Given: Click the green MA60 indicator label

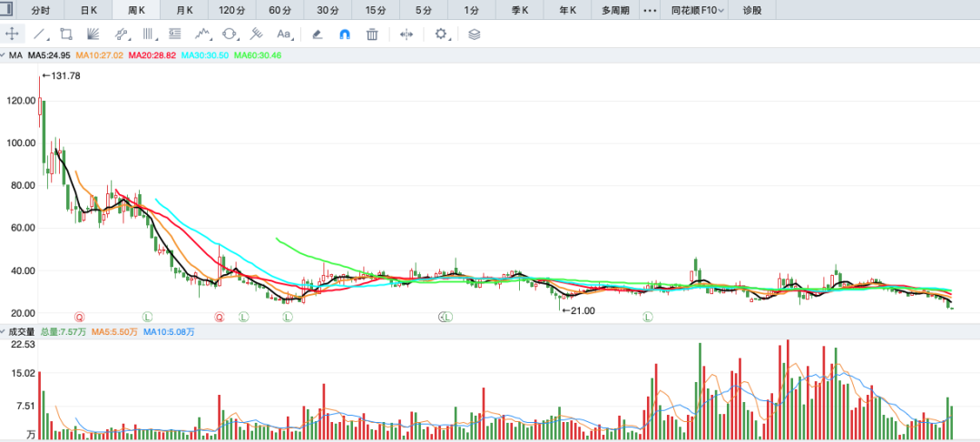Looking at the screenshot, I should (x=258, y=55).
